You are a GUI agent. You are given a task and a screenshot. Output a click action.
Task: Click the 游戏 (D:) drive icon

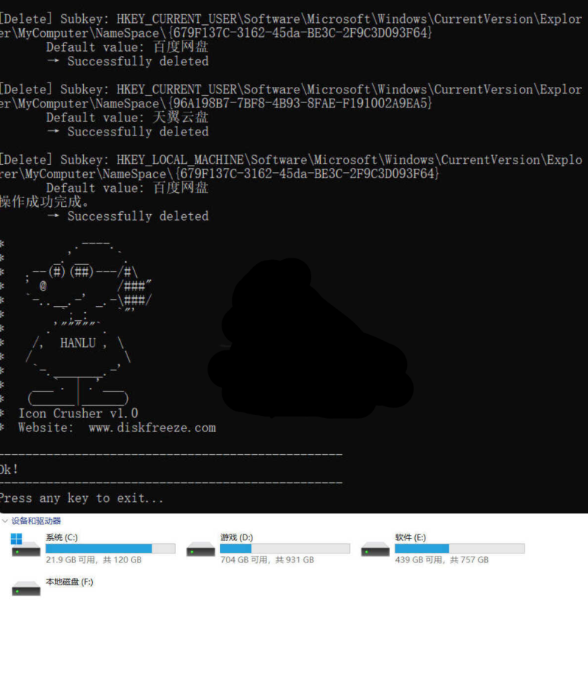(200, 548)
